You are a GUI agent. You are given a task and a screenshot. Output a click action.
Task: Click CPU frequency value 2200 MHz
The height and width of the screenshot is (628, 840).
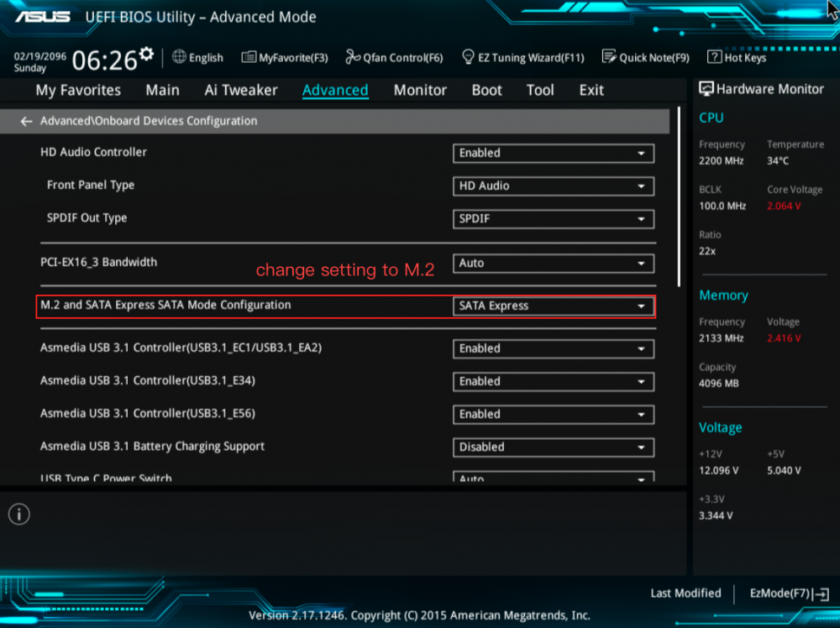pos(721,160)
